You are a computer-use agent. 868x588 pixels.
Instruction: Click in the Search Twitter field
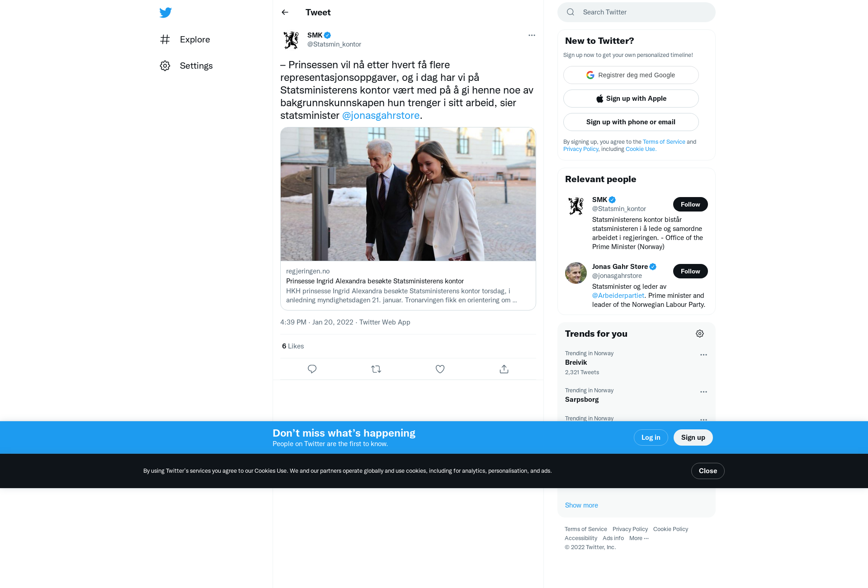[x=637, y=12]
